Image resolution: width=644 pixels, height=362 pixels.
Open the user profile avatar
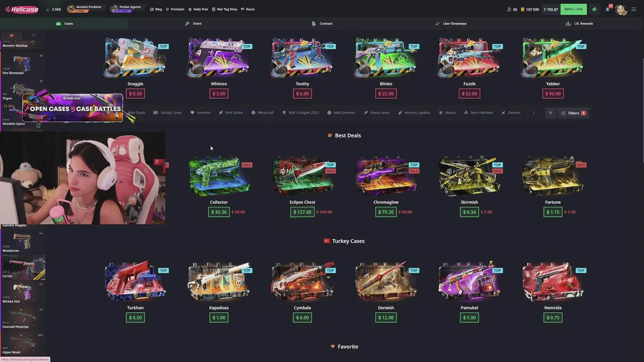click(x=620, y=9)
